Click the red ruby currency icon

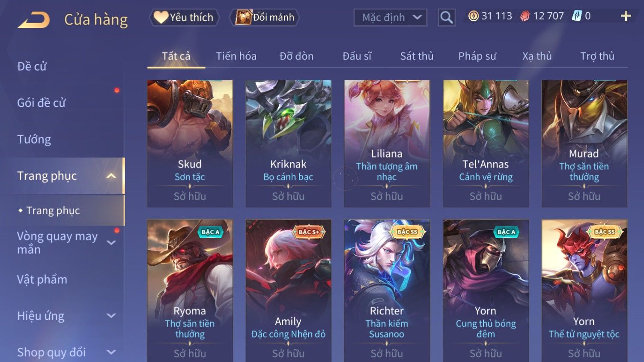[525, 16]
